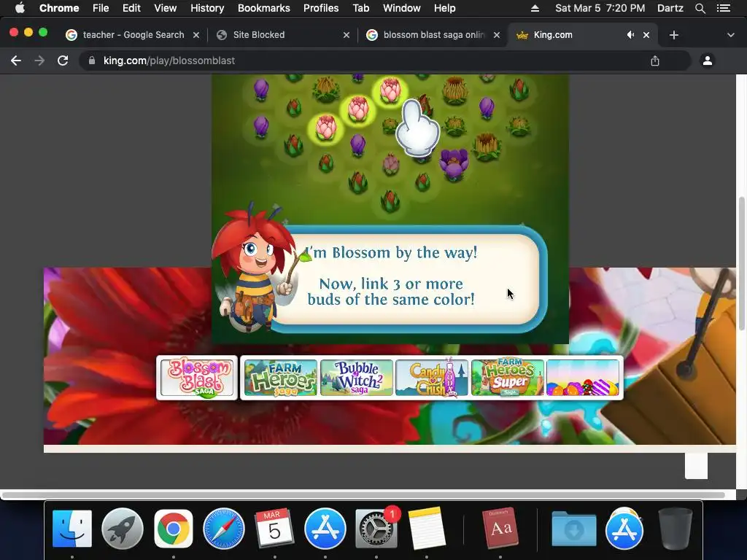Open Safari from the Dock
Screen dimensions: 747x560
coord(224,529)
